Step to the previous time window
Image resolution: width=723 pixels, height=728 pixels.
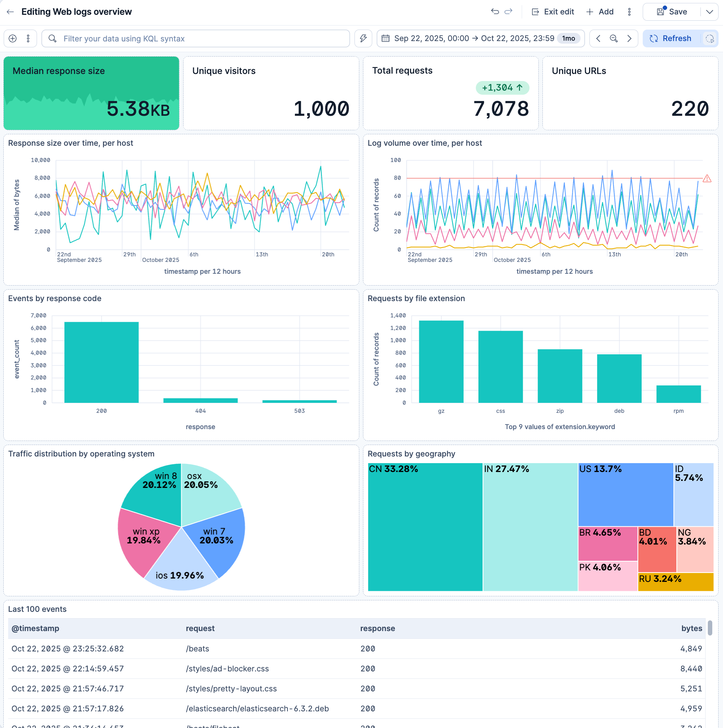(x=598, y=38)
